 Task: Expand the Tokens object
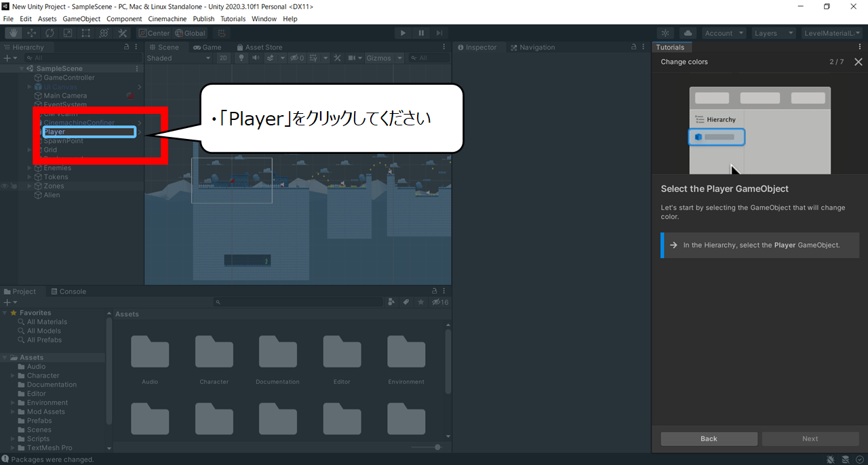(x=30, y=177)
